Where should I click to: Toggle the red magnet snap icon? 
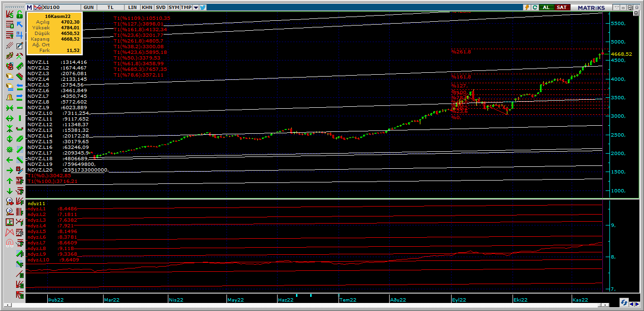click(x=9, y=242)
